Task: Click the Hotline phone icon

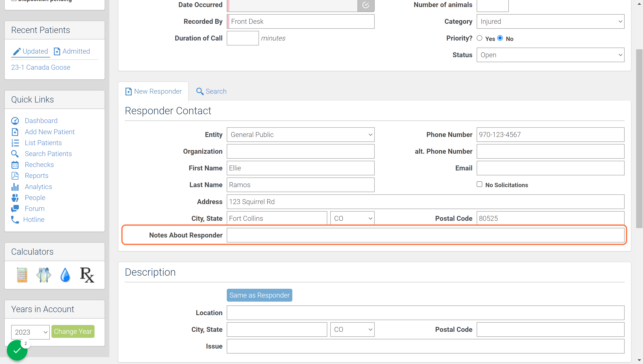Action: click(x=15, y=220)
